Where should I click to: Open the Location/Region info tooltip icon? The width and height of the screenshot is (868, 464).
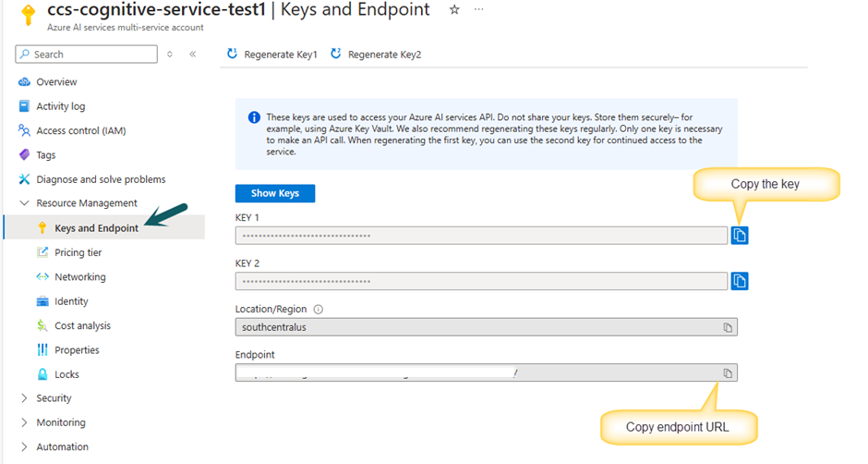click(x=319, y=310)
